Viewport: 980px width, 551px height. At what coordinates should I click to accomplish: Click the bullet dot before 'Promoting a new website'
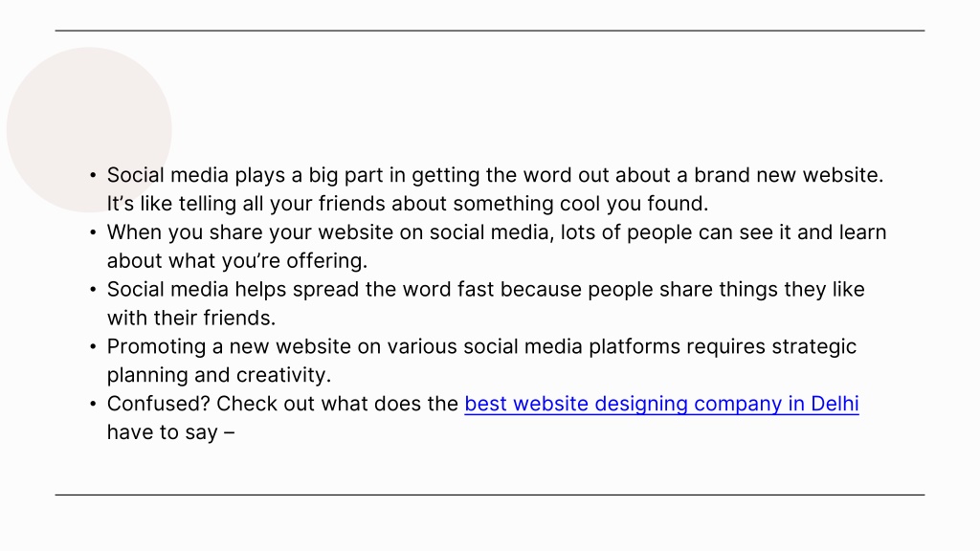93,346
